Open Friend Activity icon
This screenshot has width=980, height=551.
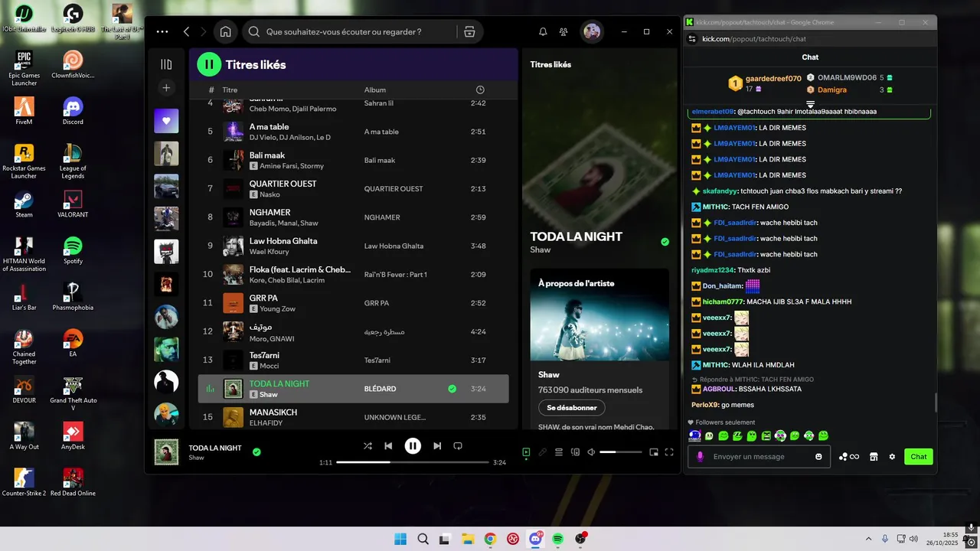tap(563, 31)
